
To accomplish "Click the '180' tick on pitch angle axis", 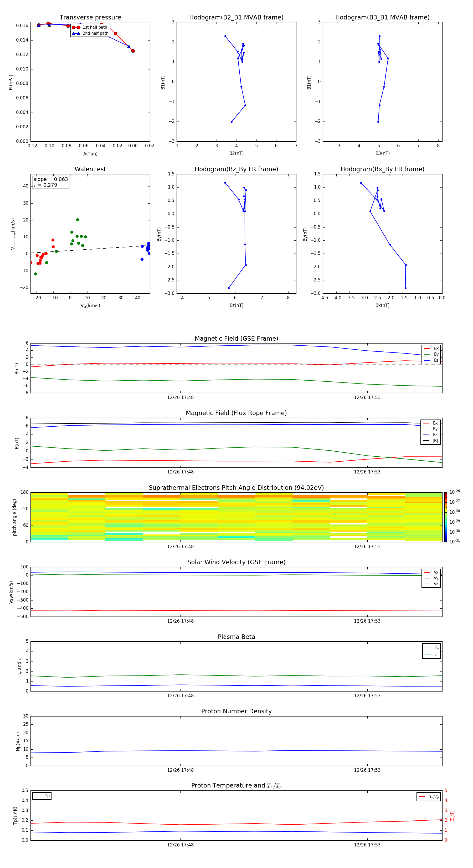I will pos(25,492).
